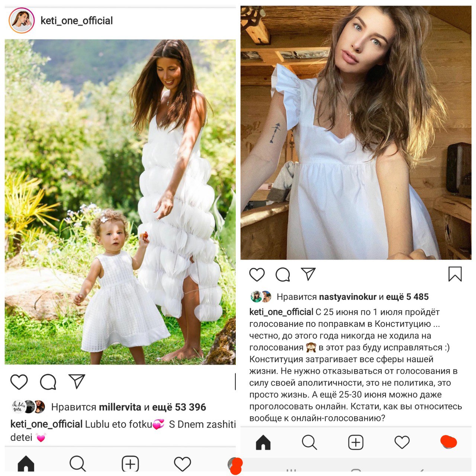Send the right post via paper plane icon
This screenshot has width=476, height=476.
click(308, 274)
